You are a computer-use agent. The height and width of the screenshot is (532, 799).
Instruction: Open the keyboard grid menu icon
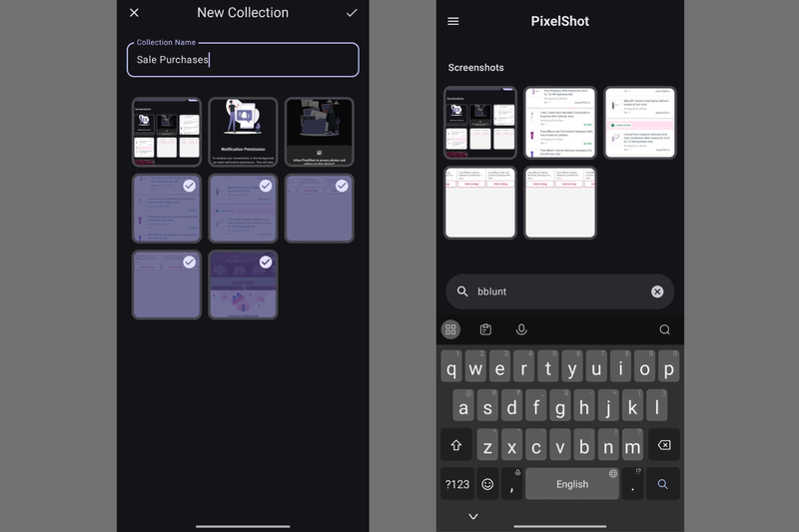coord(450,329)
